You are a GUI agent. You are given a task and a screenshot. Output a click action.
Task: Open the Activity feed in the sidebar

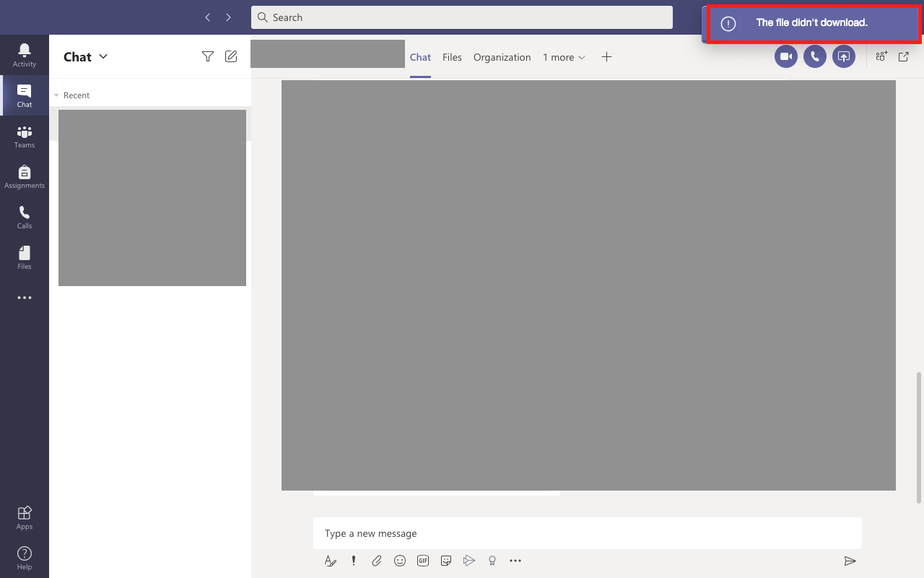click(25, 55)
